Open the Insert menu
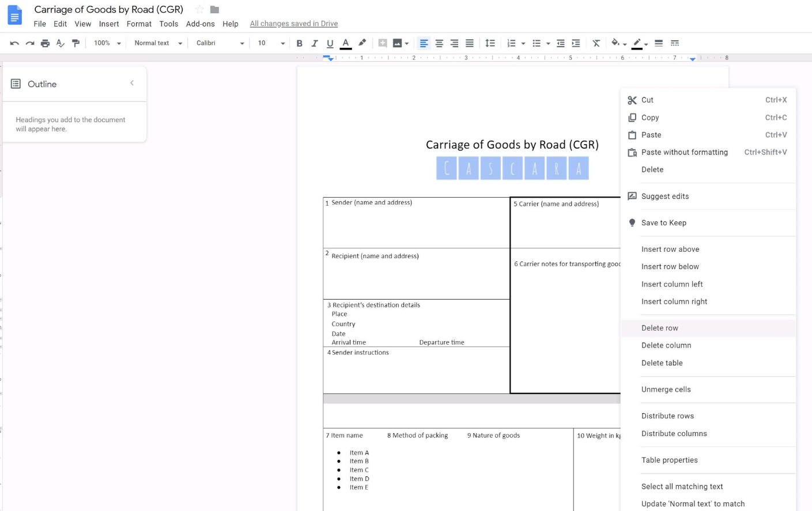The image size is (812, 511). (x=109, y=24)
